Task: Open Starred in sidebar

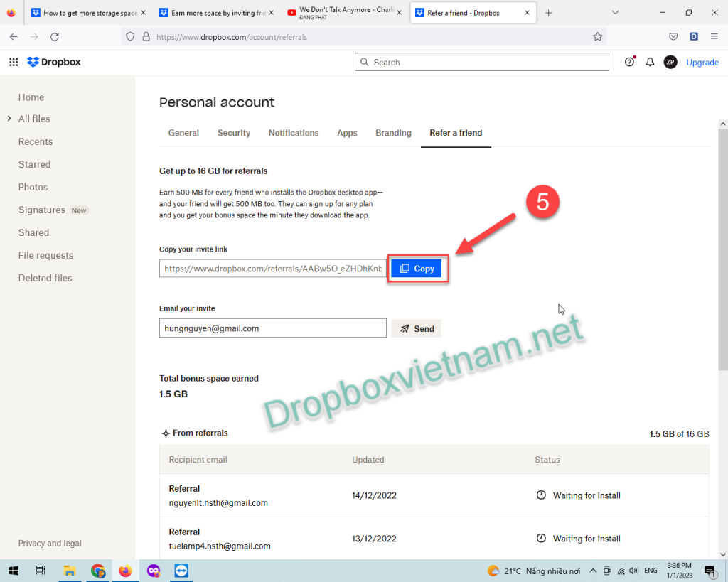Action: pos(34,164)
